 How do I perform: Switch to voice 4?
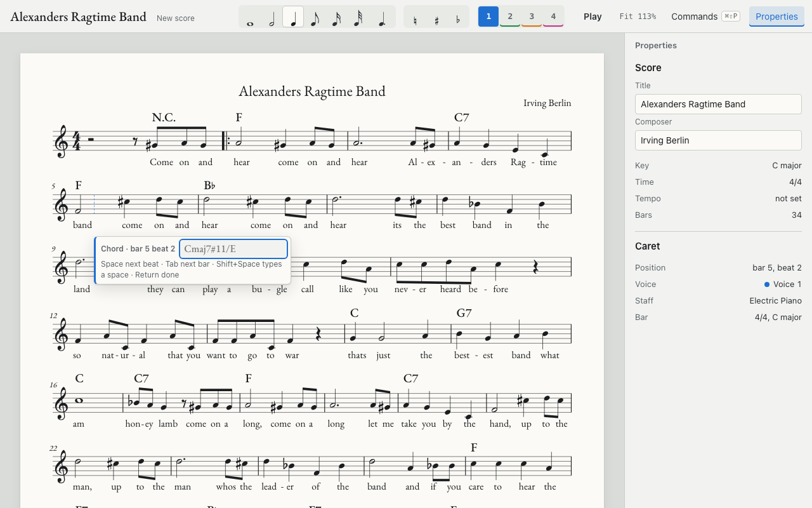click(x=553, y=17)
